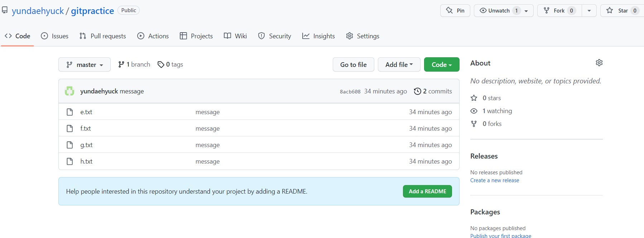The width and height of the screenshot is (644, 238).
Task: Click the timestamp in the h.txt row
Action: pyautogui.click(x=431, y=161)
